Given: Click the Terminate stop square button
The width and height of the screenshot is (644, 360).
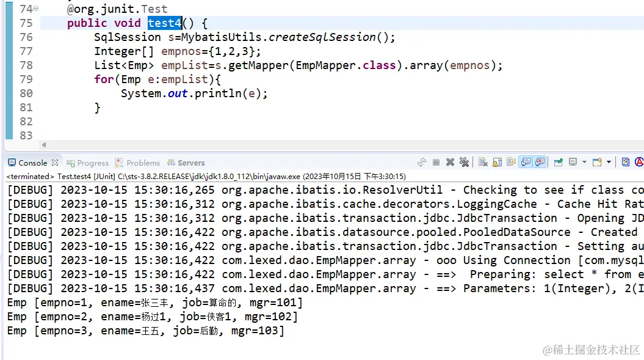Looking at the screenshot, I should click(436, 163).
